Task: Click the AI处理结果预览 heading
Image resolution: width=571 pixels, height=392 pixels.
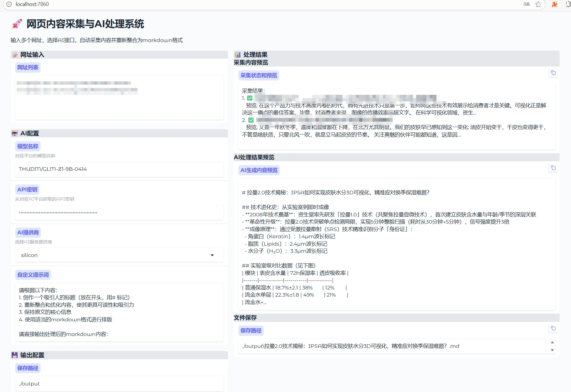Action: pyautogui.click(x=254, y=157)
